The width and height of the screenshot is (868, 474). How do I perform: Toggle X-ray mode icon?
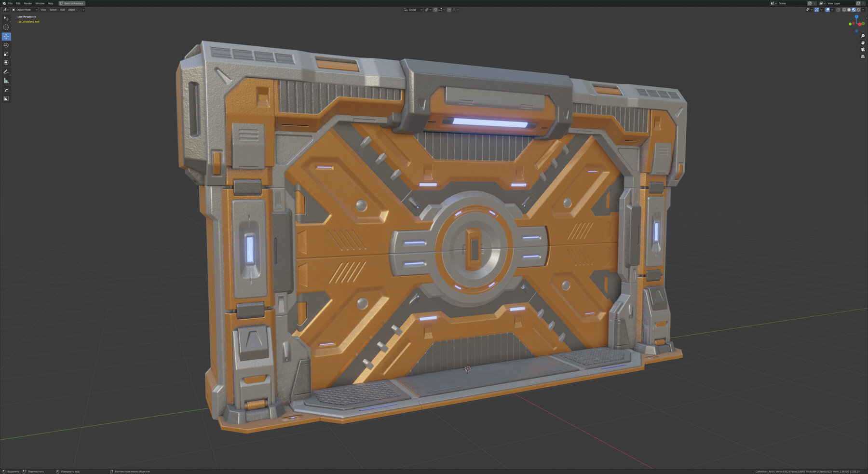(x=838, y=10)
